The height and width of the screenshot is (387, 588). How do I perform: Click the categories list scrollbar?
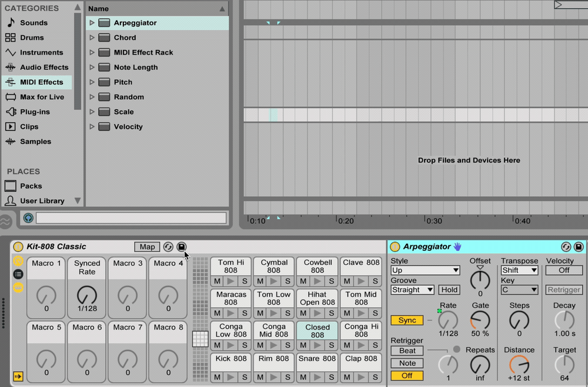tap(77, 61)
